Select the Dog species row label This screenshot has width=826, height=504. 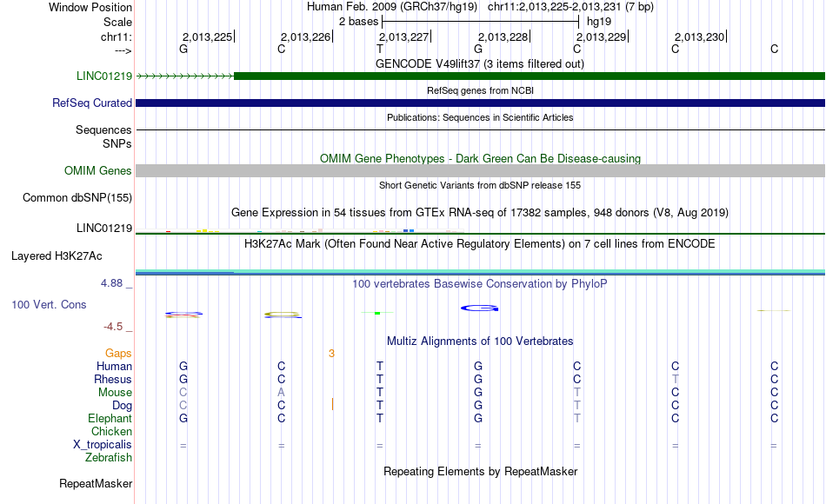pos(122,406)
